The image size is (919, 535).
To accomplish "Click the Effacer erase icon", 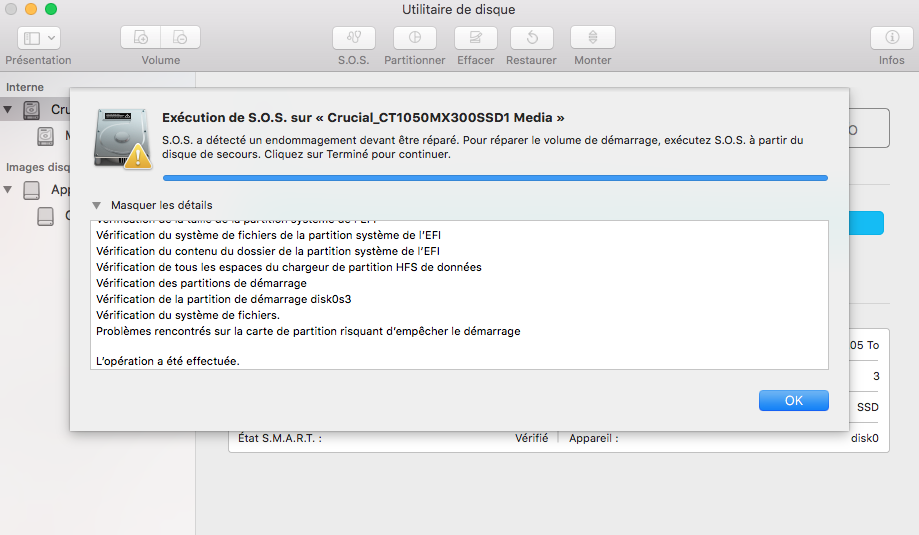I will [475, 38].
